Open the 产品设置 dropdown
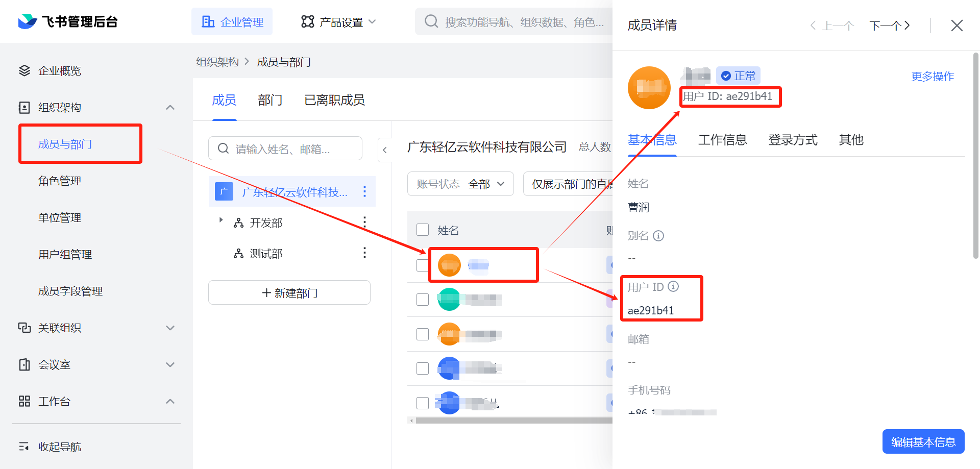 click(339, 21)
